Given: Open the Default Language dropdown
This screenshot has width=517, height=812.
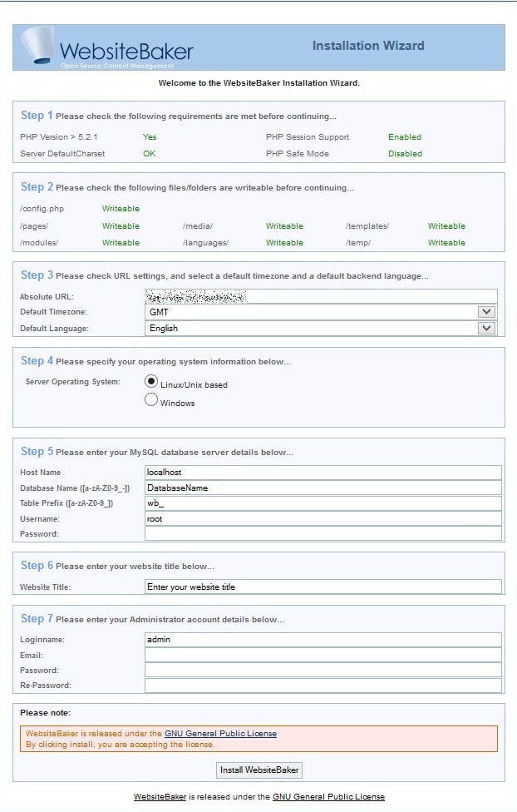Looking at the screenshot, I should [x=321, y=328].
